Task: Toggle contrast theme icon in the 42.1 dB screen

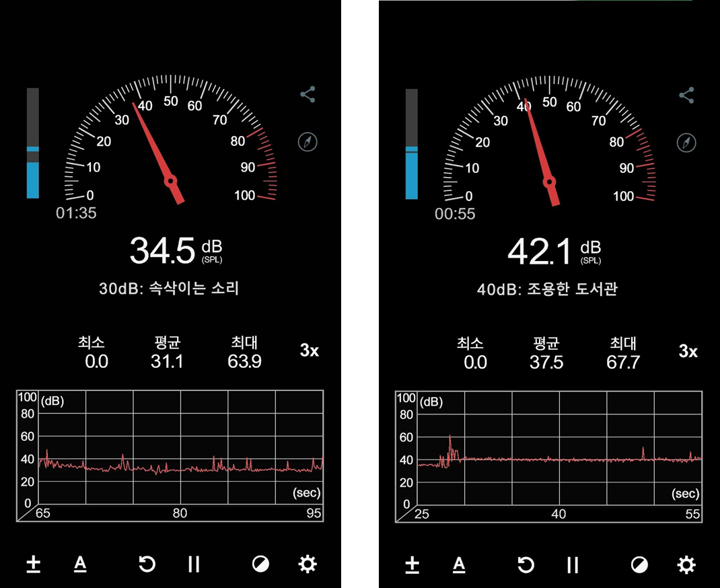Action: (x=639, y=564)
